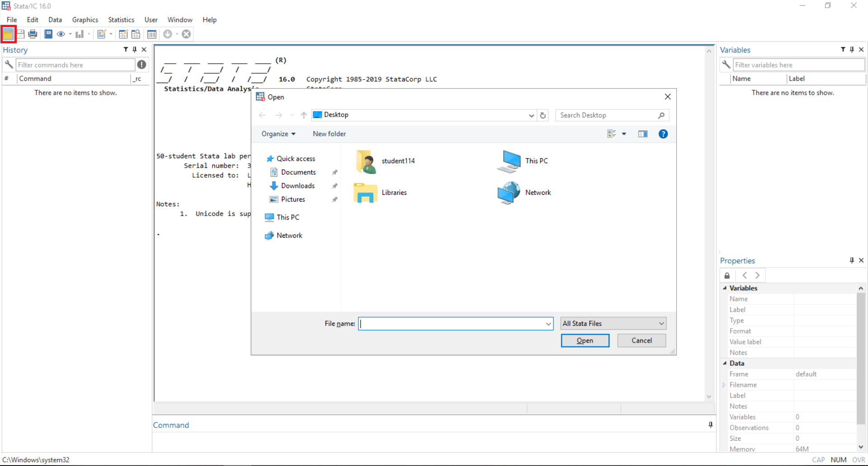868x466 pixels.
Task: Pin the Variables panel
Action: (x=852, y=50)
